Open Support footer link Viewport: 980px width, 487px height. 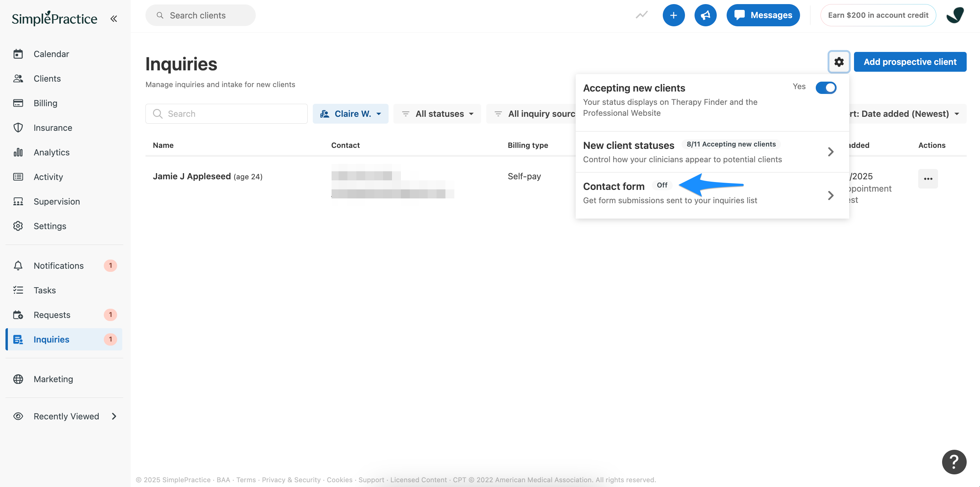tap(371, 480)
